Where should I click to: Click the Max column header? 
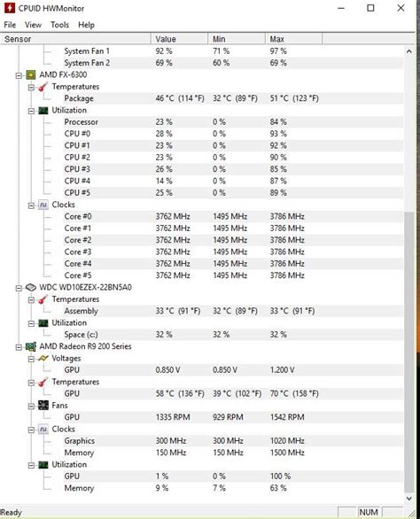(x=293, y=39)
